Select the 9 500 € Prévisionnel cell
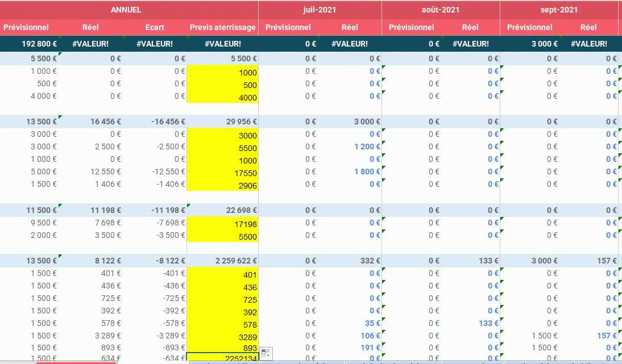 point(30,223)
